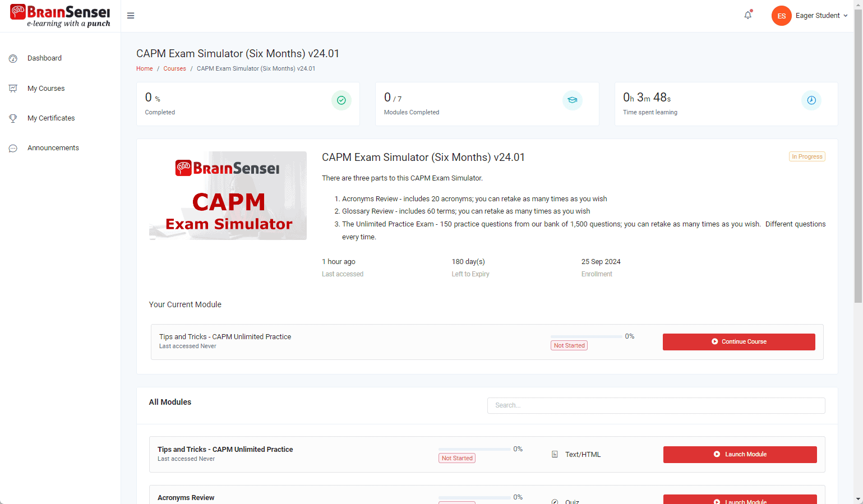Click Not Started badge in All Modules list
Screen dimensions: 863x504
457,458
